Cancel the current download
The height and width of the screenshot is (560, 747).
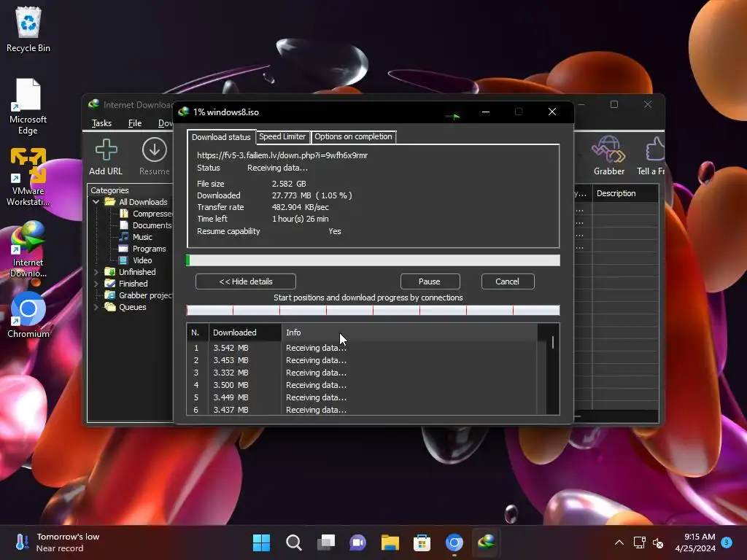click(x=507, y=281)
